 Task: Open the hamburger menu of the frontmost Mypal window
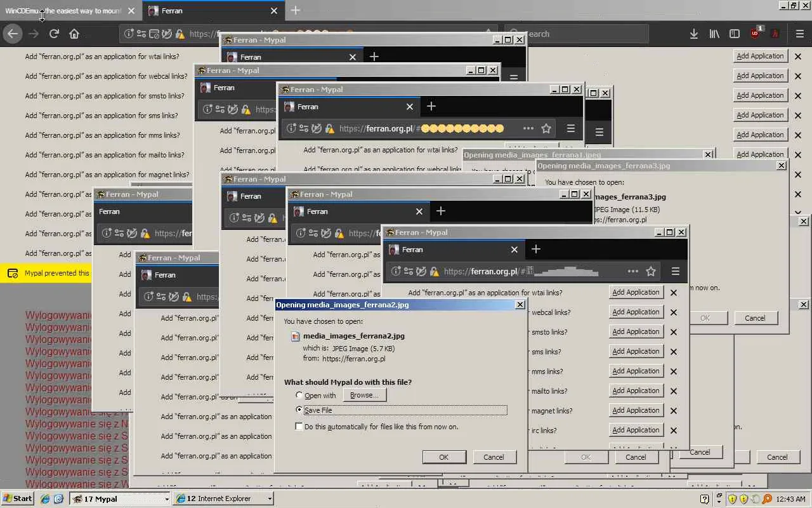pyautogui.click(x=675, y=271)
